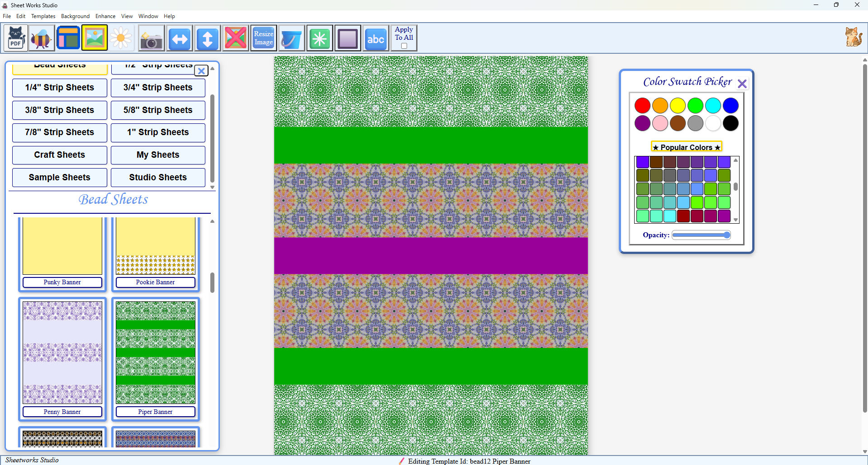Toggle the green asterisk kaleidoscope tool

[319, 38]
